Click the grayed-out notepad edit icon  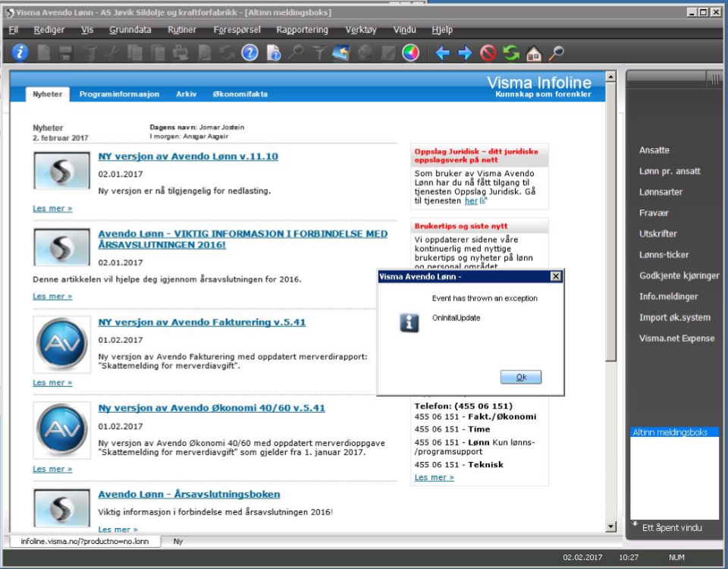[x=388, y=53]
